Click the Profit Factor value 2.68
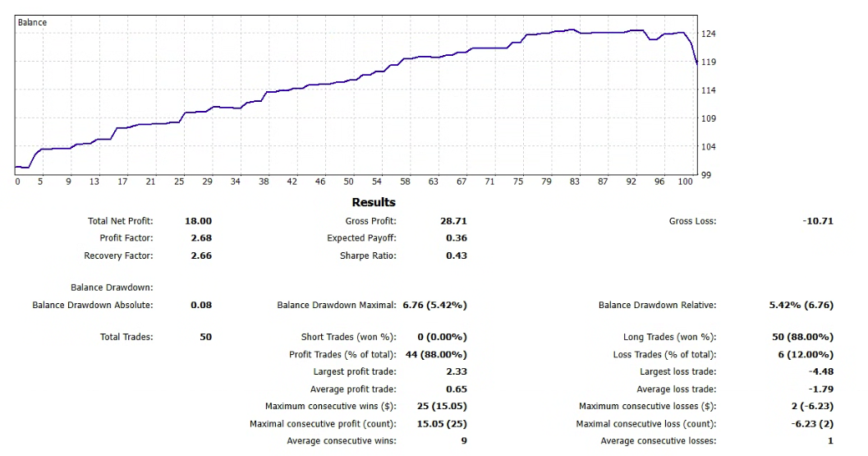 coord(201,238)
